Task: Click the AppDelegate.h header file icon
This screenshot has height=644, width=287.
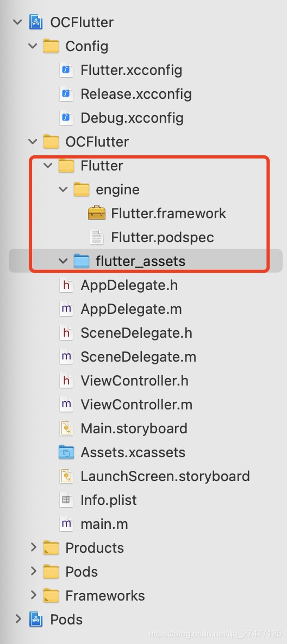Action: coord(66,285)
